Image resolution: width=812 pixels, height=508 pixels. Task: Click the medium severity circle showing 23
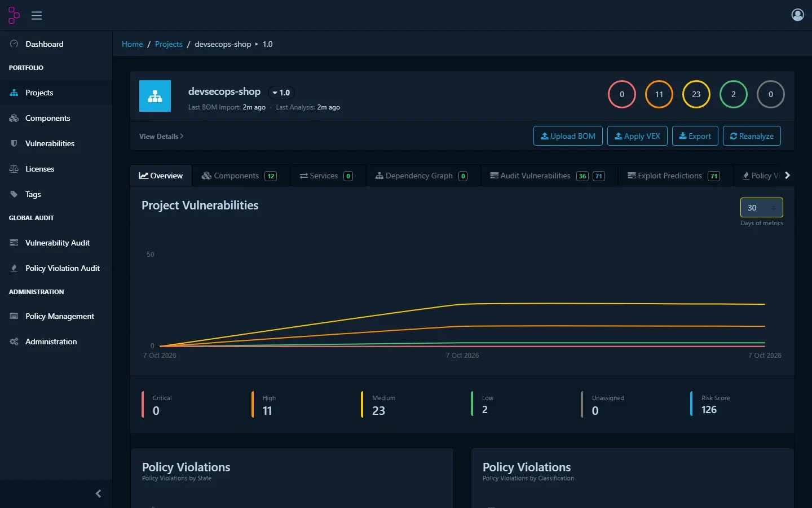pos(696,94)
